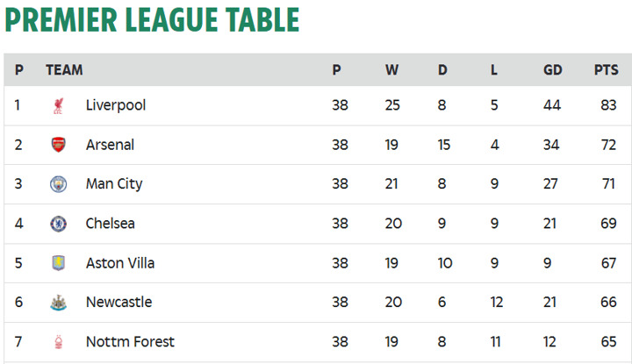Click the Chelsea club crest icon

tap(58, 224)
